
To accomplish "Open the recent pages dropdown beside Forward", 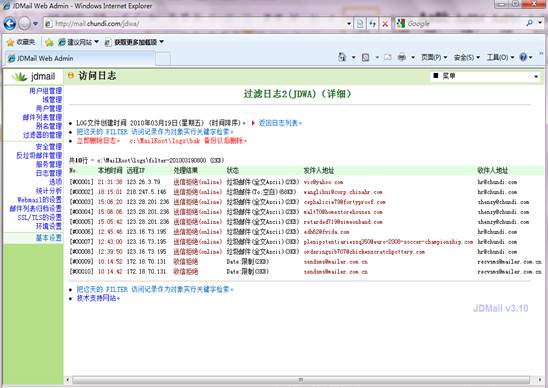I will (x=35, y=24).
